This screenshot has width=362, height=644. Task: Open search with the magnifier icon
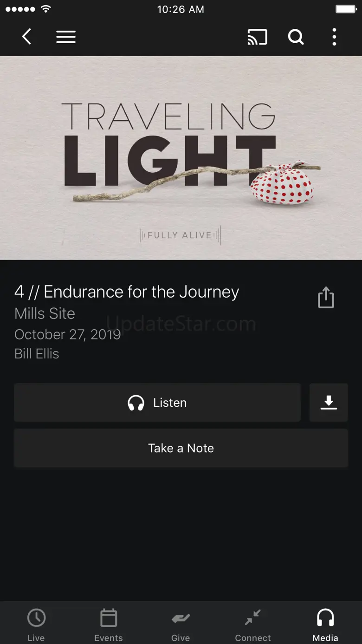tap(296, 37)
